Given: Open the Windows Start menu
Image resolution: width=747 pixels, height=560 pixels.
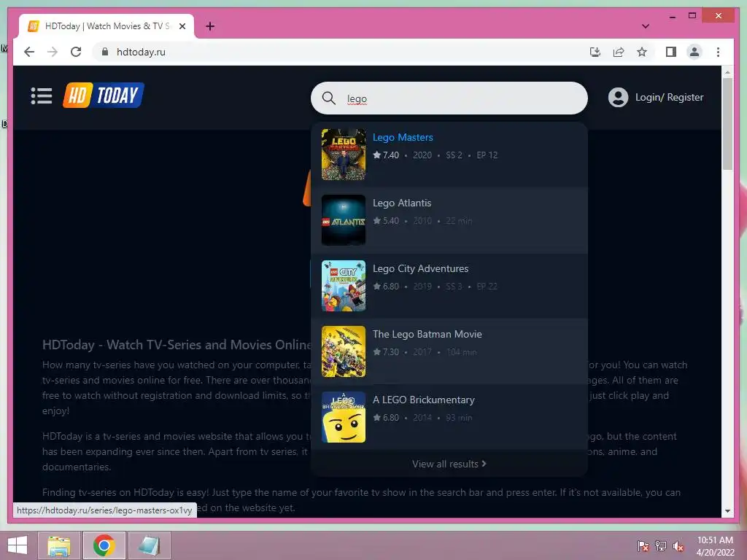Looking at the screenshot, I should [18, 545].
